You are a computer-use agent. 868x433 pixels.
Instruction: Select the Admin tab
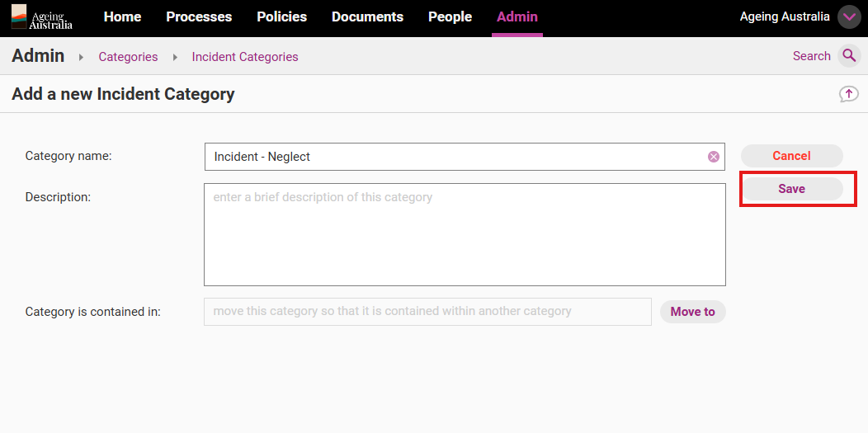[x=517, y=17]
